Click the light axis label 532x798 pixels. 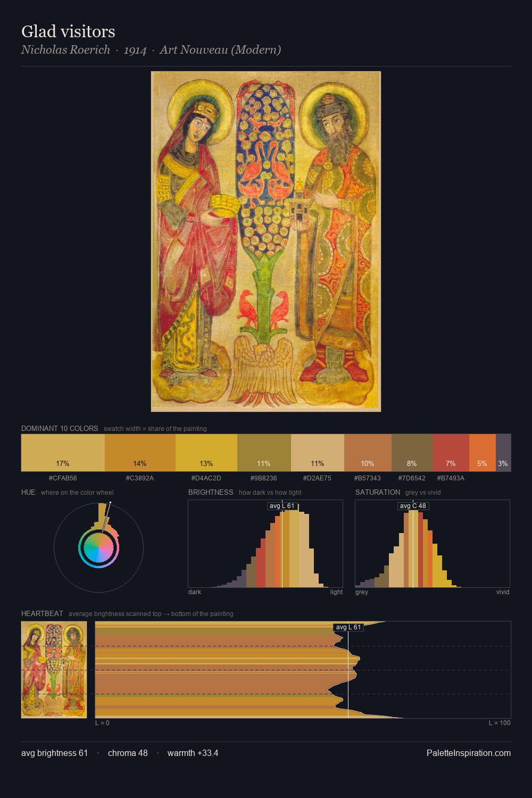337,592
